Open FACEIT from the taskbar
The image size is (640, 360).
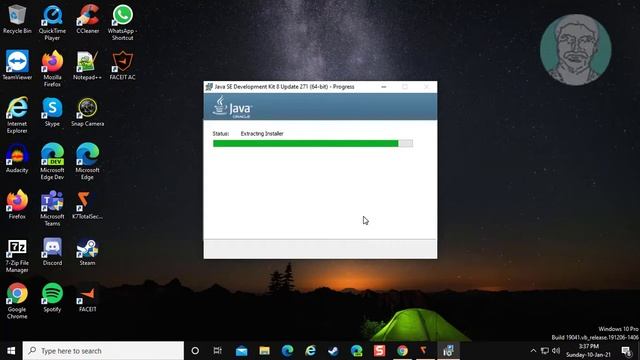coord(425,351)
